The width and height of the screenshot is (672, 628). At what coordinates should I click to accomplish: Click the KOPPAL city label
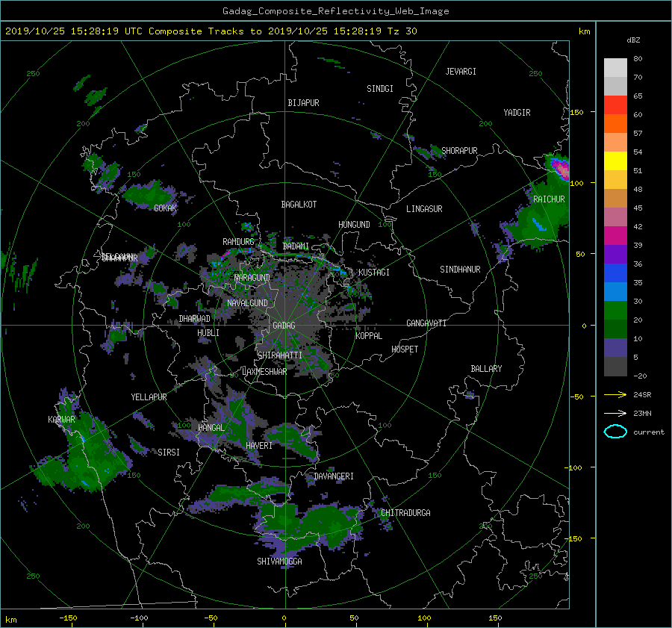point(369,335)
